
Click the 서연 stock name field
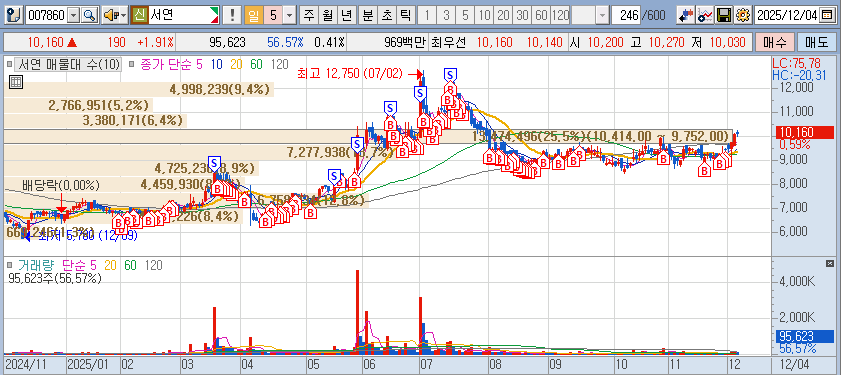point(184,15)
